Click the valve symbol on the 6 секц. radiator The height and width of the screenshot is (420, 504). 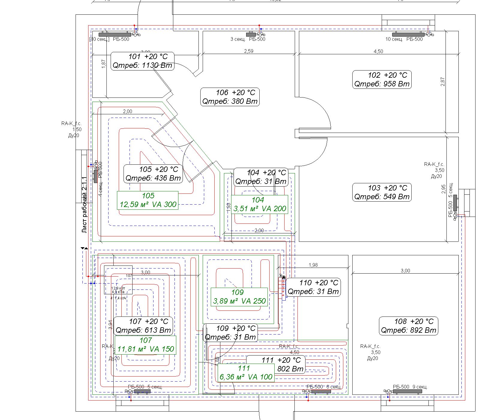point(307,391)
